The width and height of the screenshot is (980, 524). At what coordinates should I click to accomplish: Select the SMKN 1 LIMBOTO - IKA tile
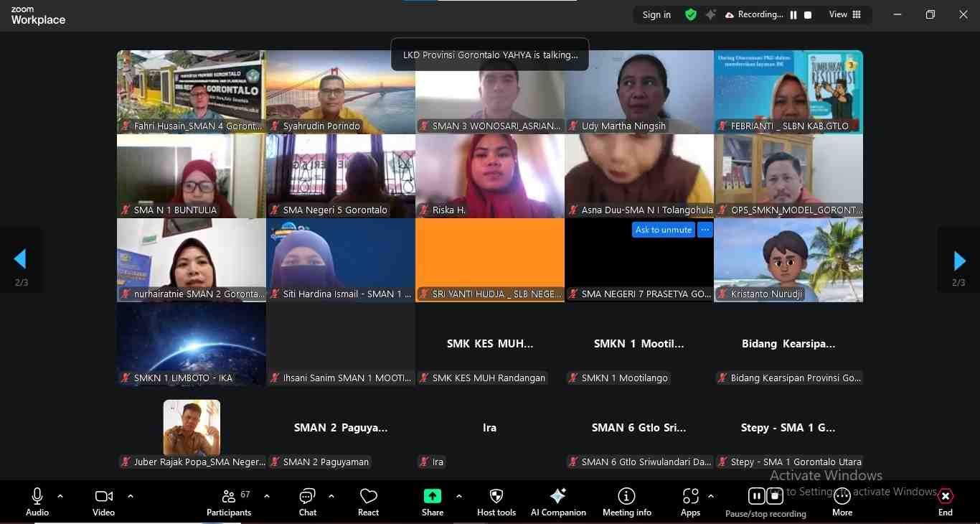pos(192,344)
